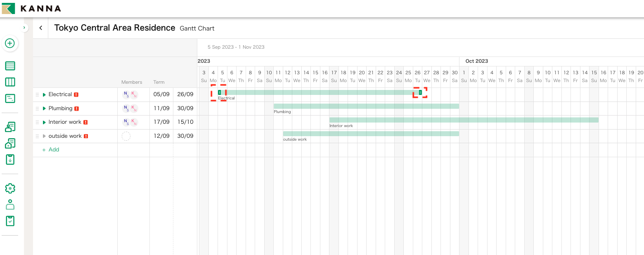This screenshot has height=255, width=644.
Task: Open the clipboard download icon in sidebar
Action: tap(10, 159)
